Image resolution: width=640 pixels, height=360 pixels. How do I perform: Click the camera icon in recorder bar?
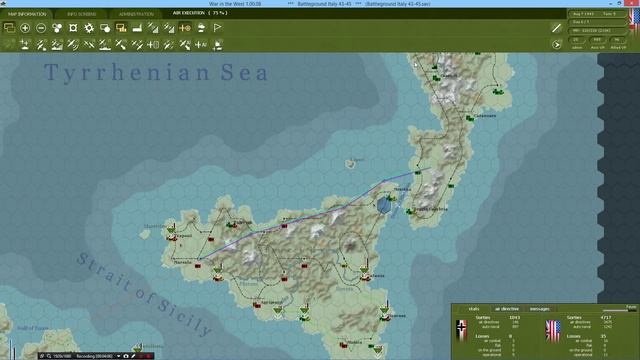tap(126, 356)
